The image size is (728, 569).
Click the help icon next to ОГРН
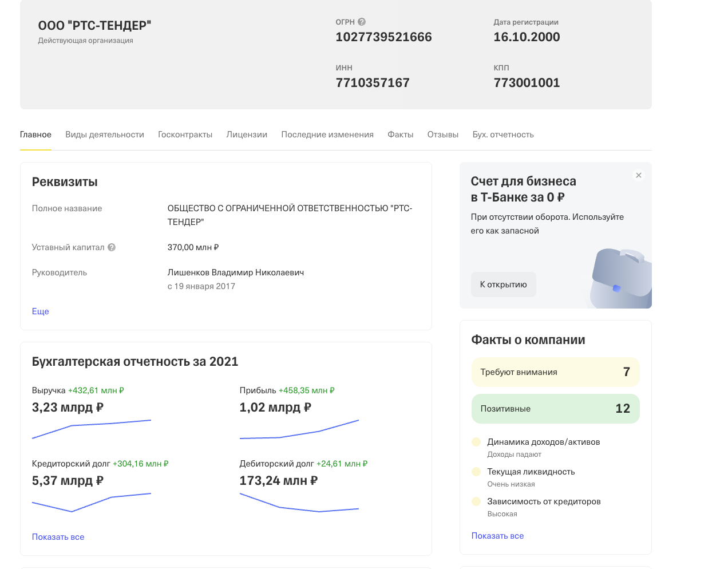(x=362, y=22)
